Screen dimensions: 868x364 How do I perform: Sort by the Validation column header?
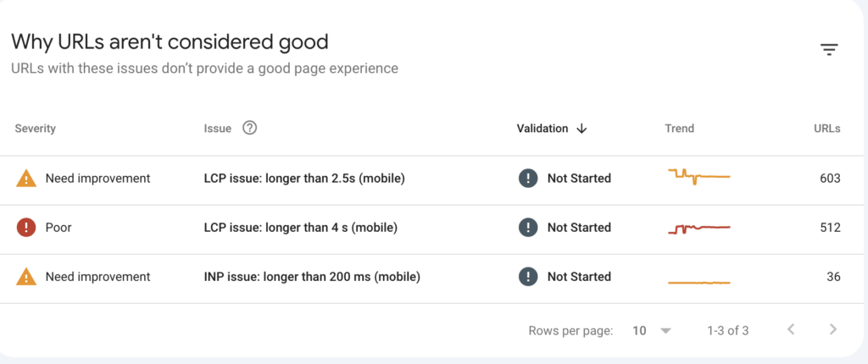pyautogui.click(x=542, y=129)
